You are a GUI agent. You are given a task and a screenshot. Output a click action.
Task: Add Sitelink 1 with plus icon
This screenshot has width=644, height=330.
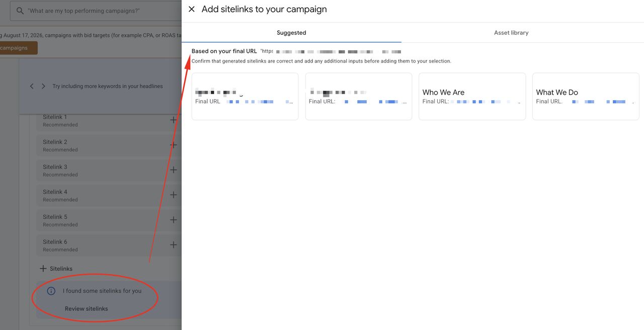174,120
